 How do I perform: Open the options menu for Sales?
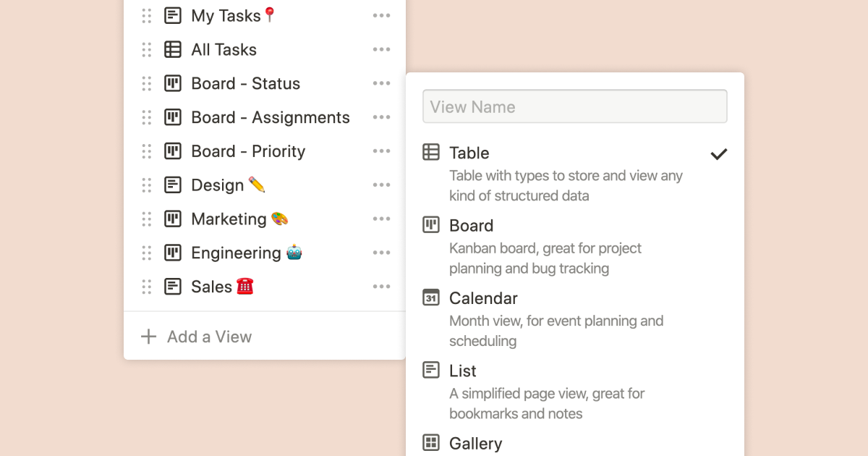[x=381, y=286]
